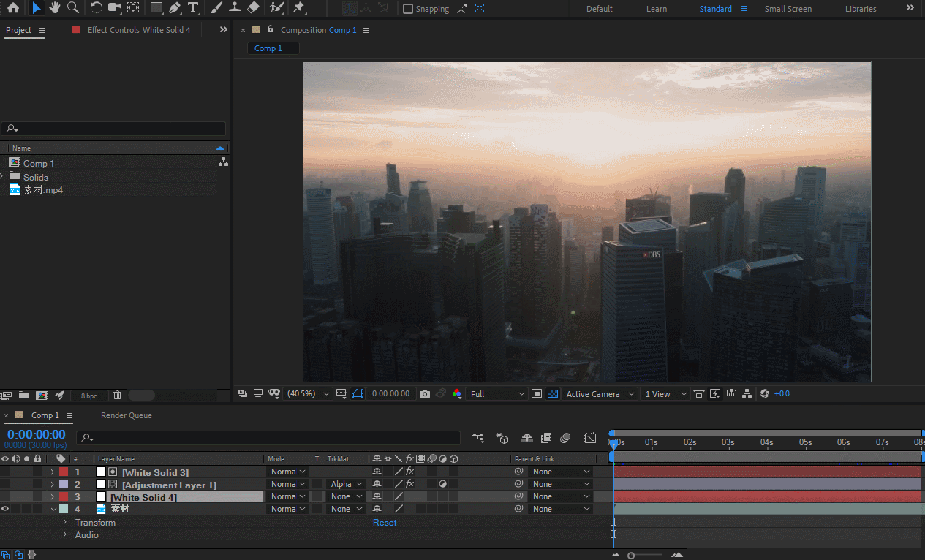This screenshot has width=925, height=560.
Task: Click the 02s mark on timeline ruler
Action: pyautogui.click(x=690, y=442)
